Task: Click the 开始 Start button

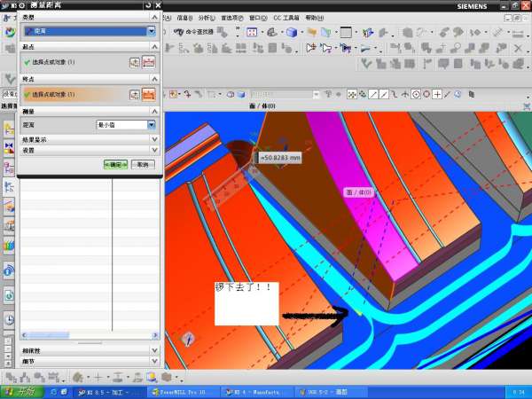Action: coord(20,391)
